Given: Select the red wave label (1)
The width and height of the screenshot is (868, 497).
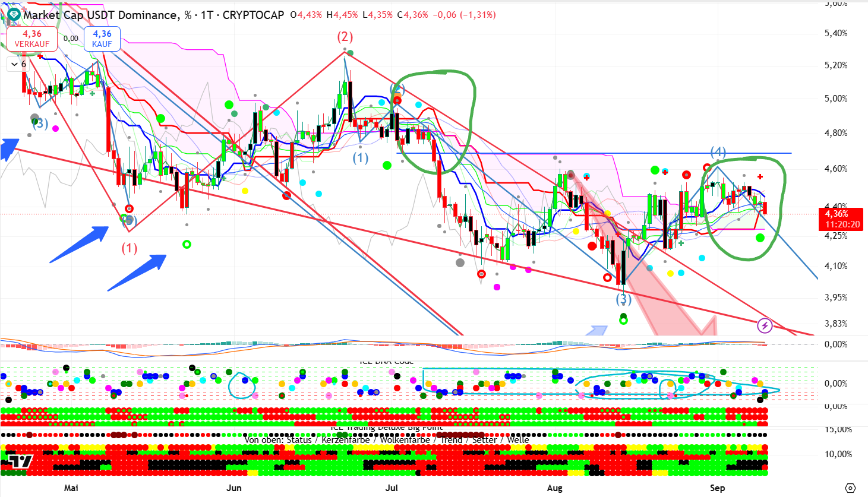Looking at the screenshot, I should [130, 248].
